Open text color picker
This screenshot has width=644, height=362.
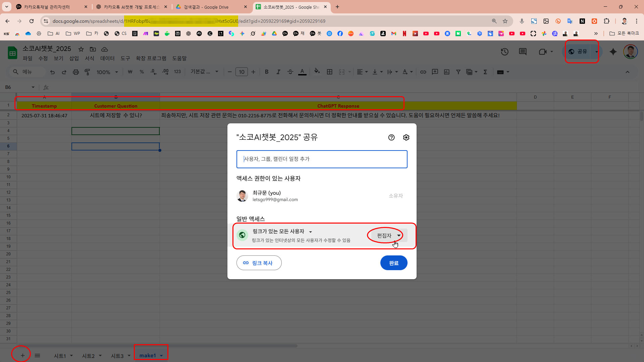pyautogui.click(x=302, y=72)
